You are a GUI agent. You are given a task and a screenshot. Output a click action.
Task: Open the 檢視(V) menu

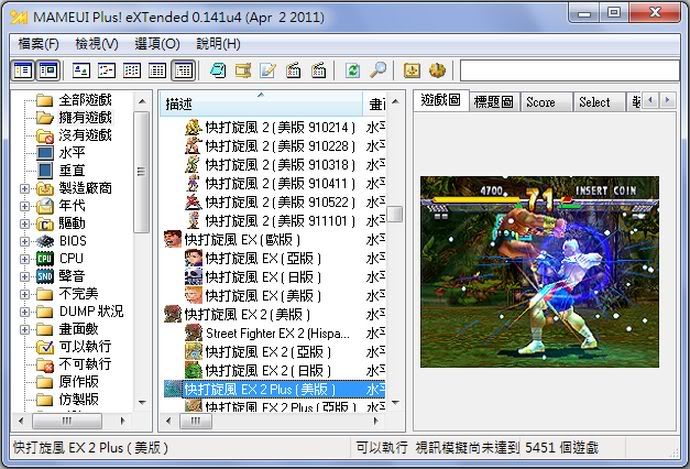click(96, 44)
